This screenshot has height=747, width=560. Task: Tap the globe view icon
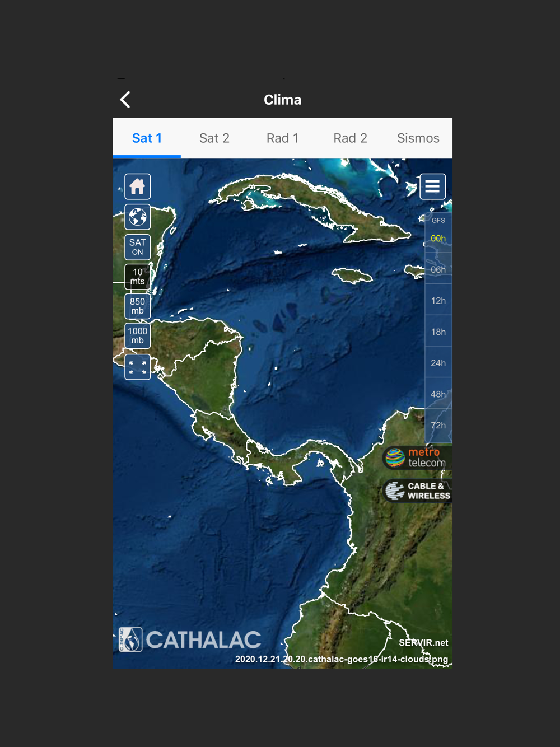tap(137, 217)
